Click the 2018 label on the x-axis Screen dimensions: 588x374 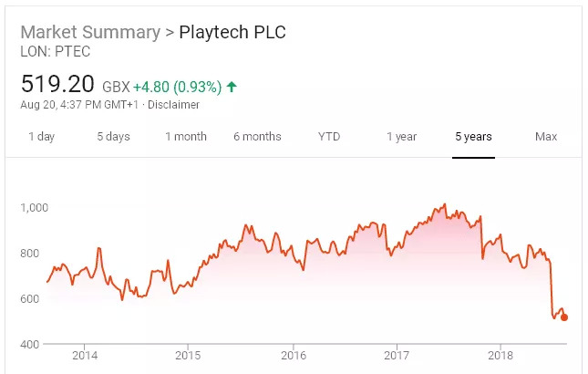[500, 355]
